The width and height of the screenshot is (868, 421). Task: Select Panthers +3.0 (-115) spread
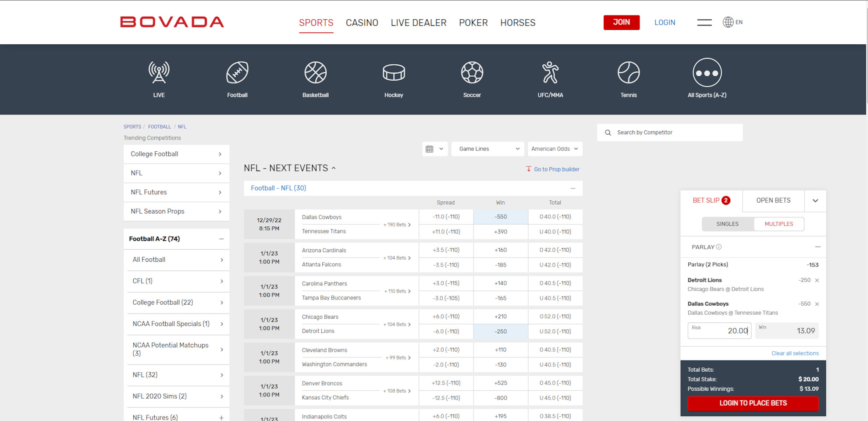[446, 283]
